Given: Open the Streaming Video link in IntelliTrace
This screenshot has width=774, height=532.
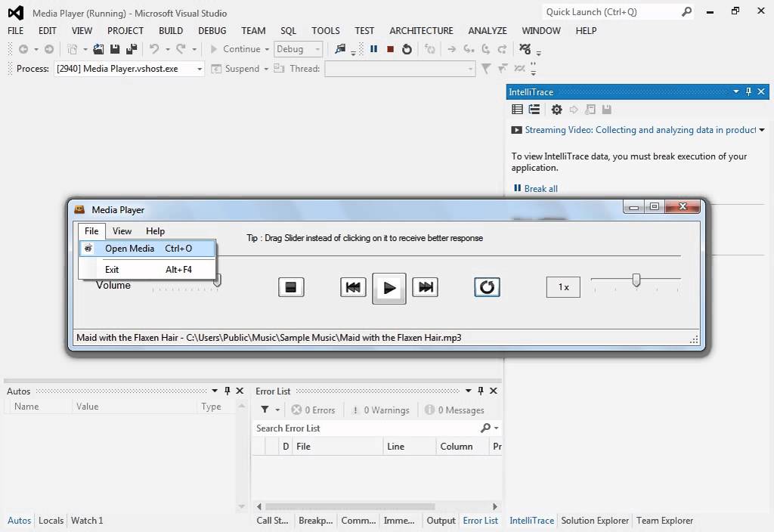Looking at the screenshot, I should pos(640,130).
